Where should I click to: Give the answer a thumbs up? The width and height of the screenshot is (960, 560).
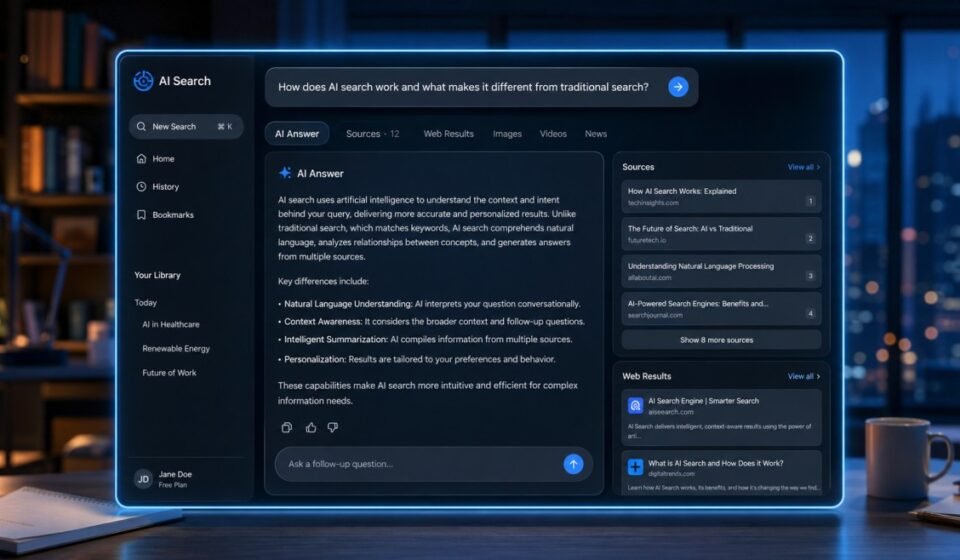311,428
